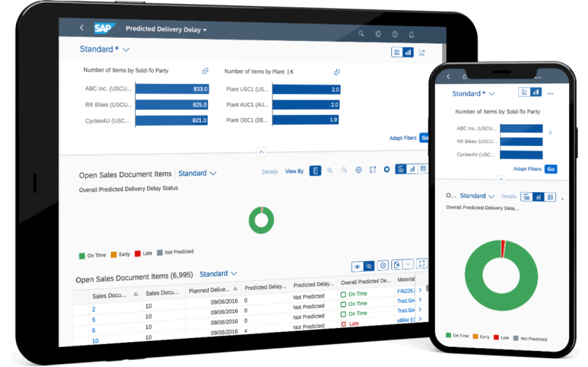Click the search icon in the SAP header

click(361, 34)
